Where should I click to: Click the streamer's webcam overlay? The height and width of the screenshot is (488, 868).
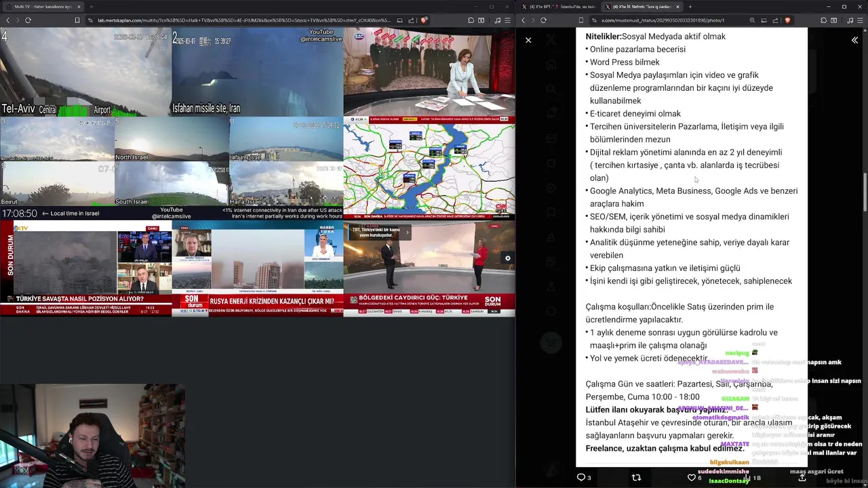(92, 436)
